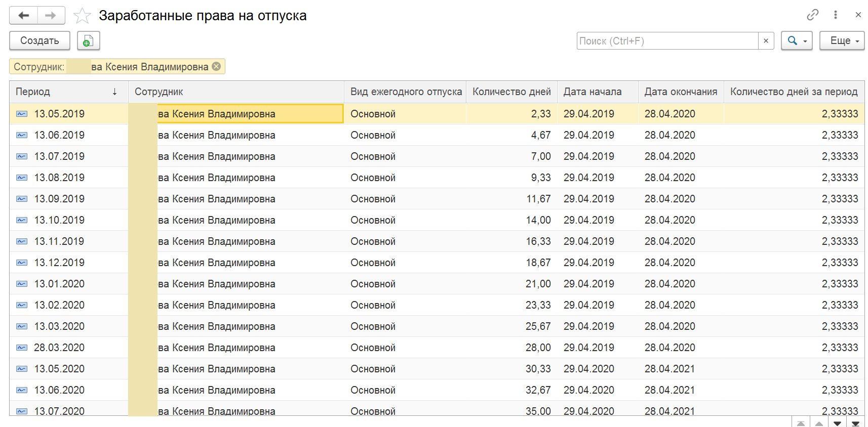This screenshot has width=868, height=427.
Task: Focus the Поиск (Ctrl+F) search field
Action: pyautogui.click(x=667, y=41)
